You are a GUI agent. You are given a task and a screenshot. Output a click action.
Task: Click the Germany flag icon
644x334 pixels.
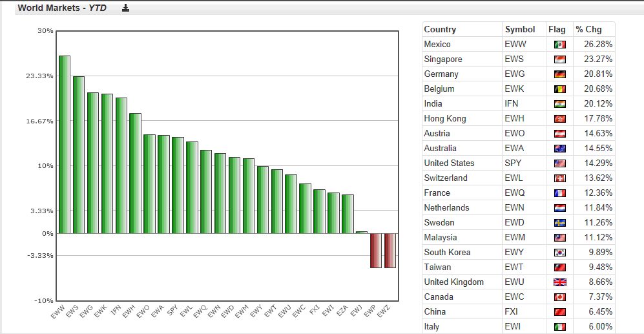point(560,74)
